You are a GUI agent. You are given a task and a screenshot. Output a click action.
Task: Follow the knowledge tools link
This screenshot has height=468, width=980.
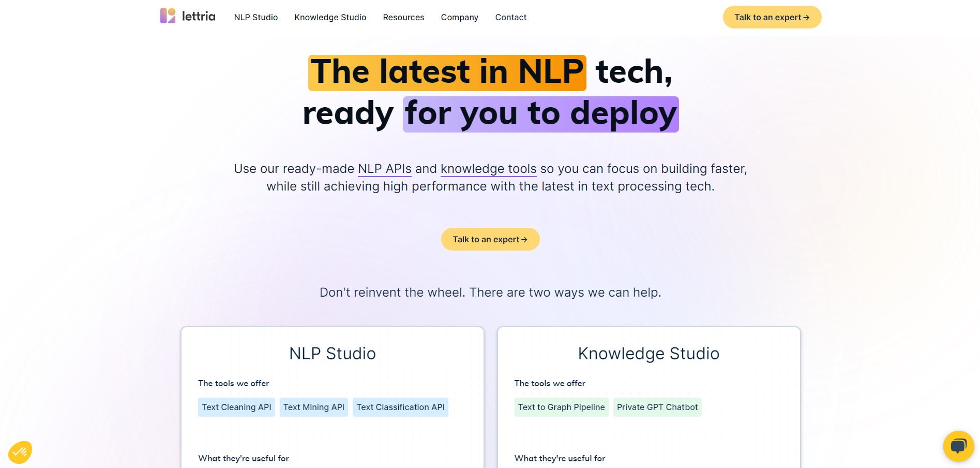[x=489, y=169]
